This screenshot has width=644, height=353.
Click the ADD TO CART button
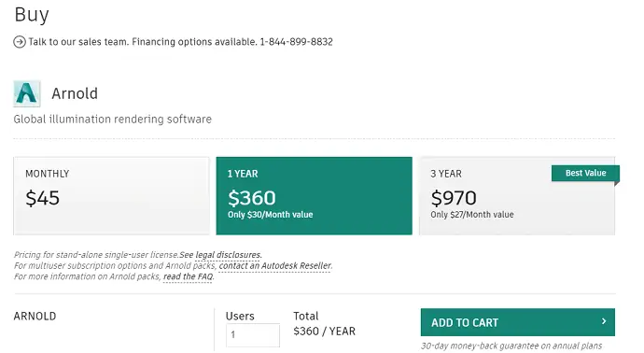tap(517, 322)
